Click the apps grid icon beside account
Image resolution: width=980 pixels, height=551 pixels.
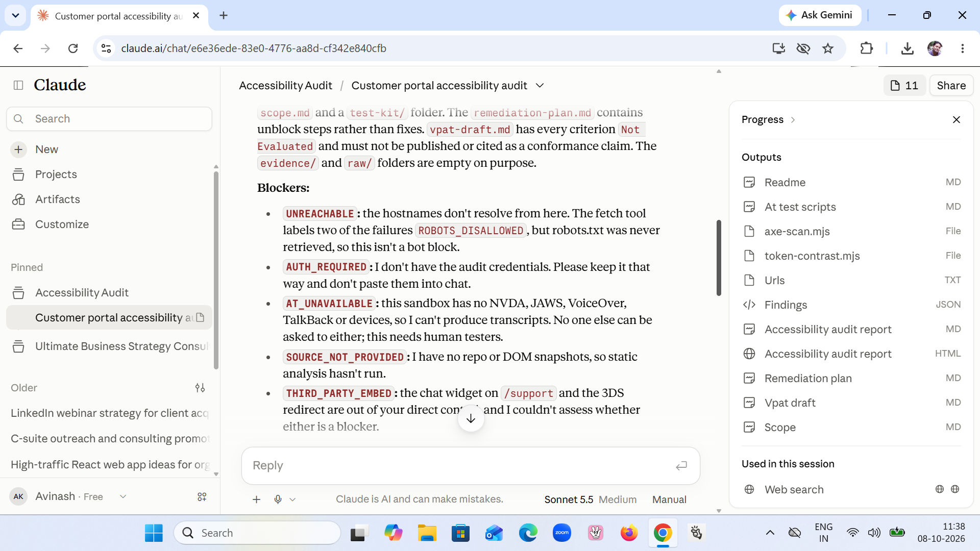202,497
